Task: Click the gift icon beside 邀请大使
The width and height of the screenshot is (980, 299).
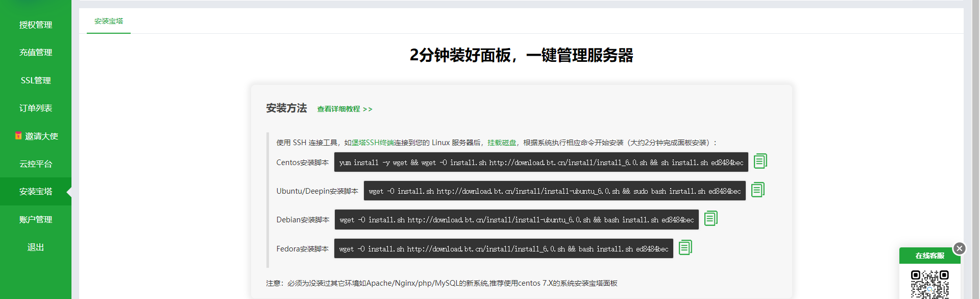Action: click(18, 136)
